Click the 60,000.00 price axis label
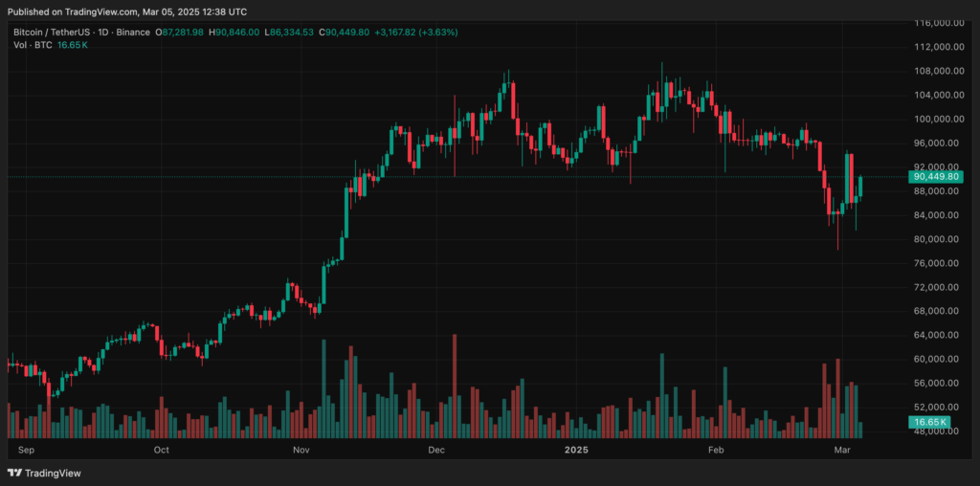Viewport: 980px width, 486px height. click(x=936, y=359)
